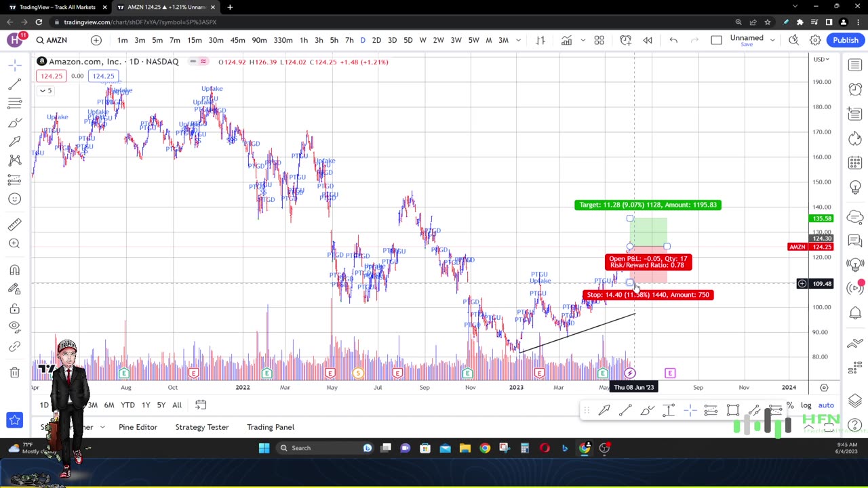Select the D daily timeframe
Viewport: 868px width, 488px height.
tap(363, 40)
